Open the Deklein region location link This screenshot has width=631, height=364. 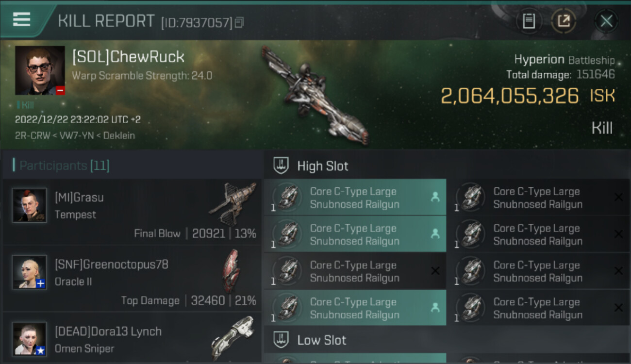pyautogui.click(x=120, y=135)
